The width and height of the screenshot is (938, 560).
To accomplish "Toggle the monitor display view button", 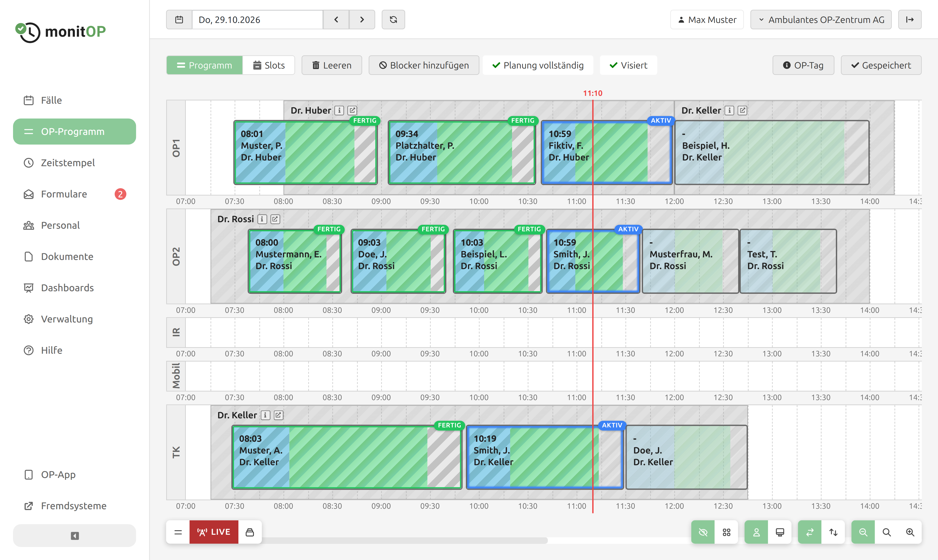I will [780, 532].
